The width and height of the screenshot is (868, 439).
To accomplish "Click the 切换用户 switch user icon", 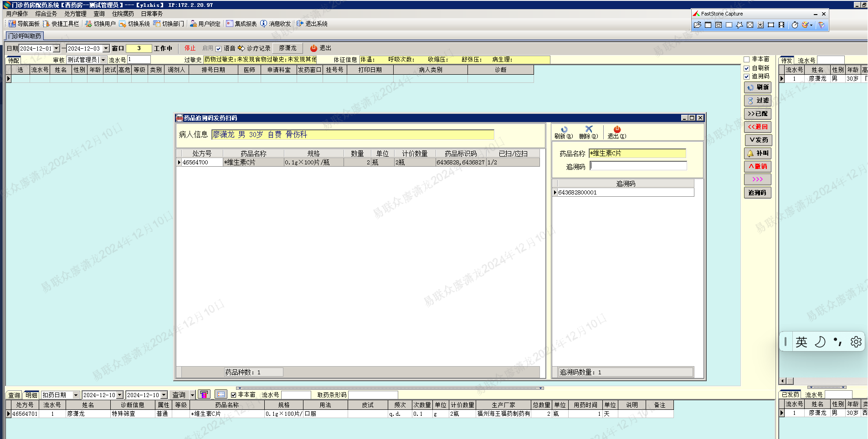I will 88,24.
